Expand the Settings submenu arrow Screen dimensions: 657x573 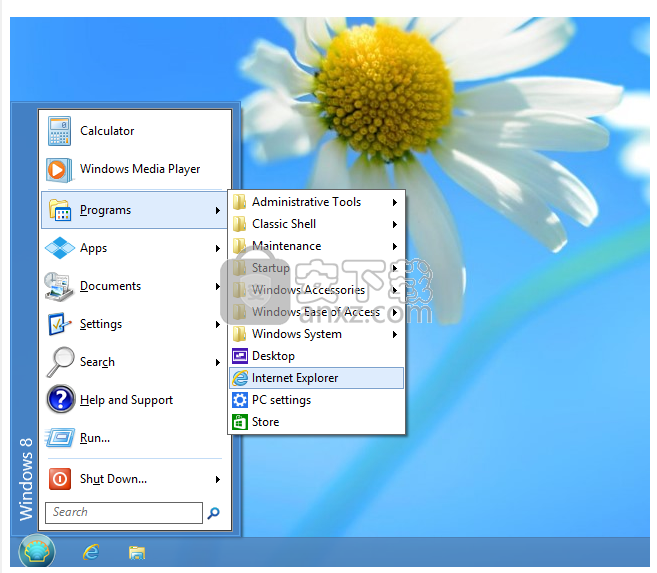(218, 325)
